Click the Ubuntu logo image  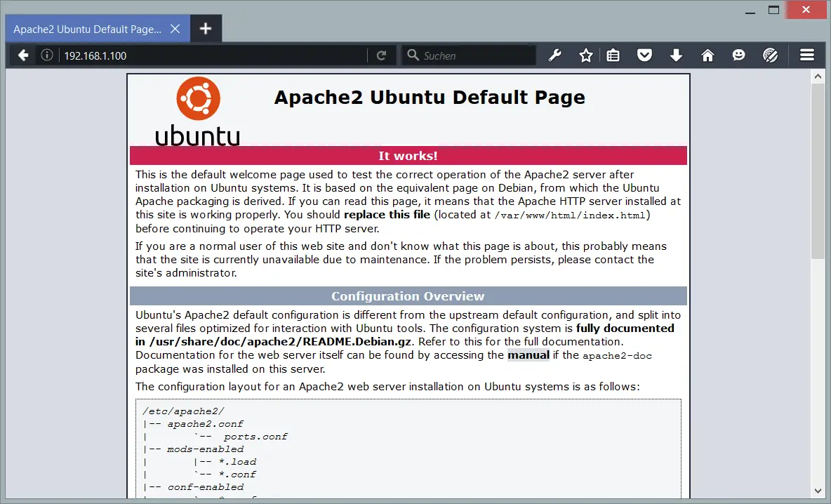198,111
